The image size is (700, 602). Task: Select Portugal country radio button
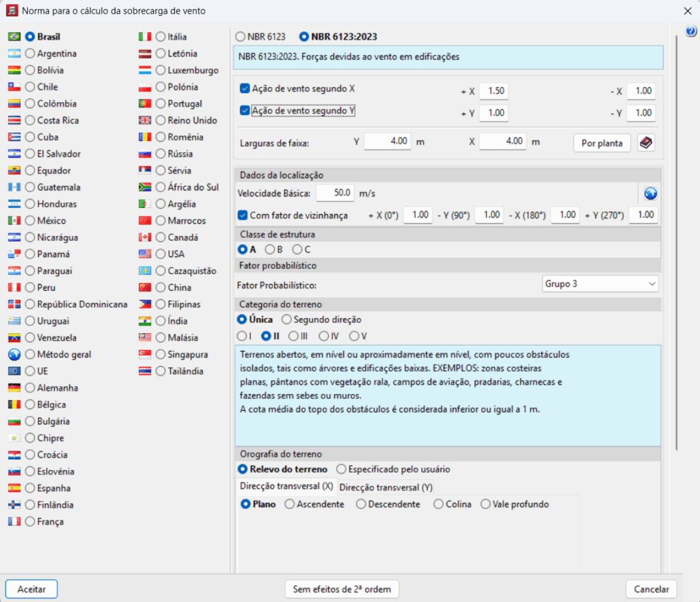(160, 103)
